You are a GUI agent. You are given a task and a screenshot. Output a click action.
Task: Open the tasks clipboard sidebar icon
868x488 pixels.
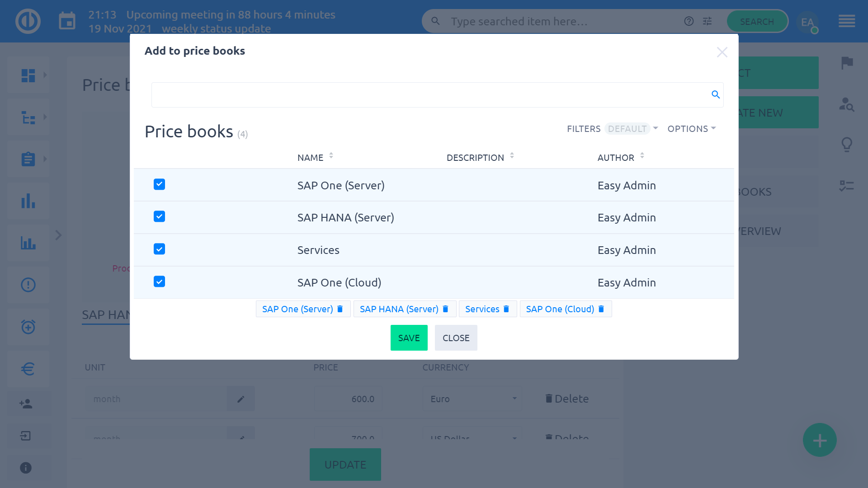coord(28,160)
